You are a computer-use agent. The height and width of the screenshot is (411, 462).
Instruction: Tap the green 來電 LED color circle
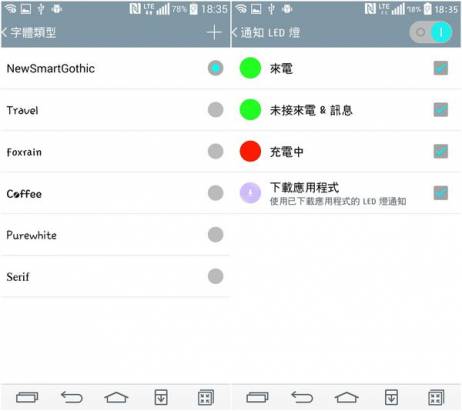point(250,68)
